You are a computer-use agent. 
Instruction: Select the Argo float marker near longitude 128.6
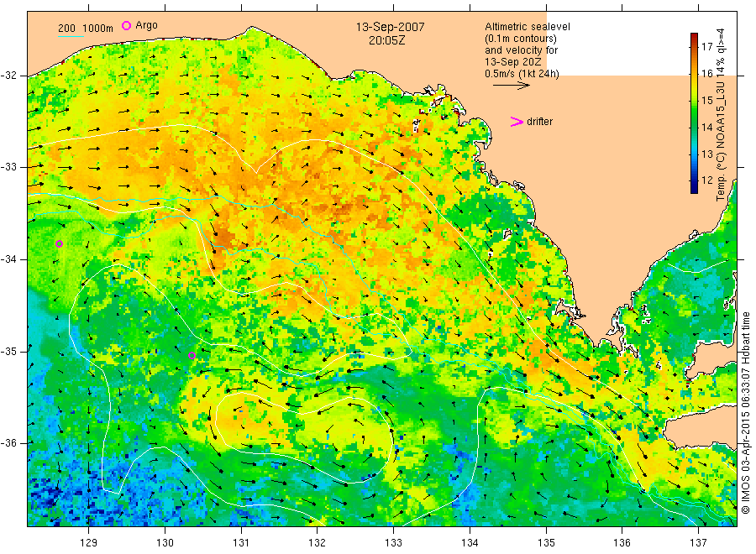click(x=60, y=243)
